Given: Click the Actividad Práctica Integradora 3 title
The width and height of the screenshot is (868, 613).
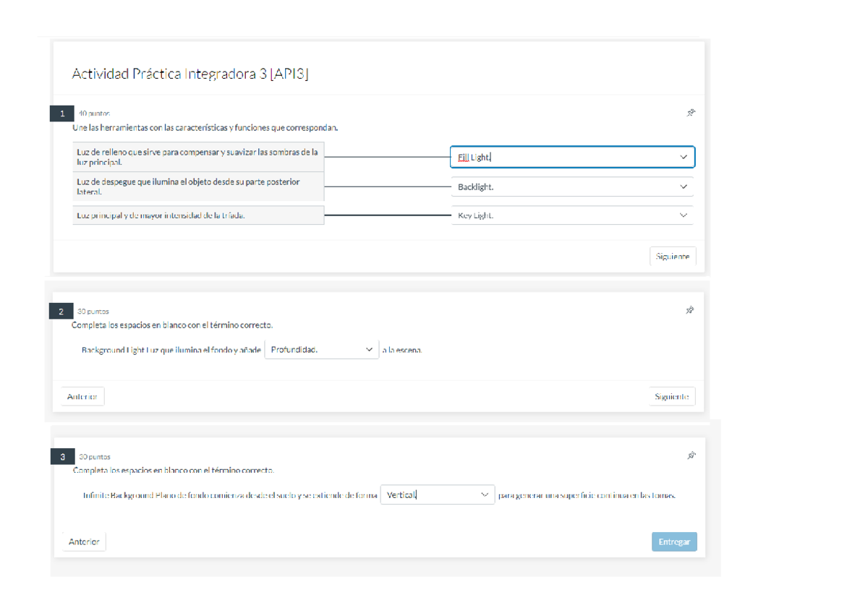Looking at the screenshot, I should (x=190, y=74).
